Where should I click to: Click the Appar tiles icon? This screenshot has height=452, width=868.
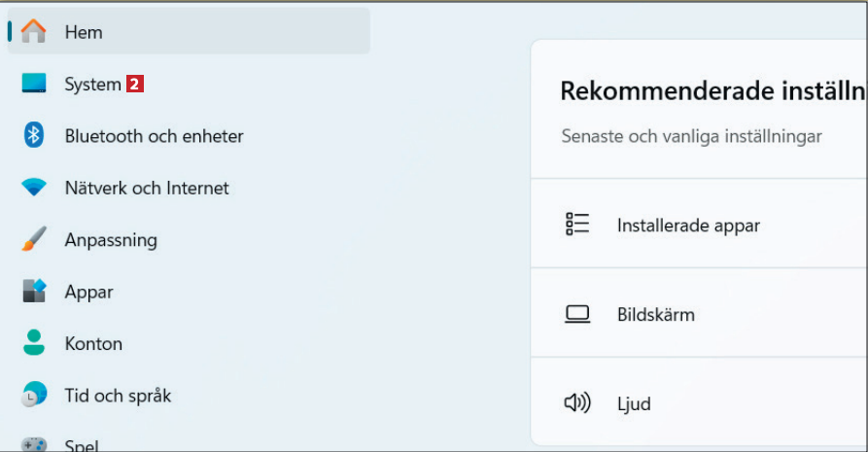click(x=34, y=292)
